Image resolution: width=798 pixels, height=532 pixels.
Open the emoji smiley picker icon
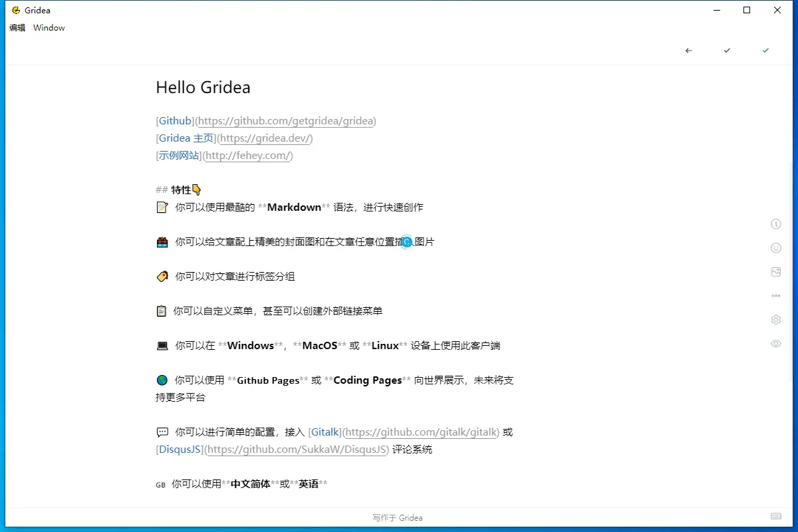point(775,248)
